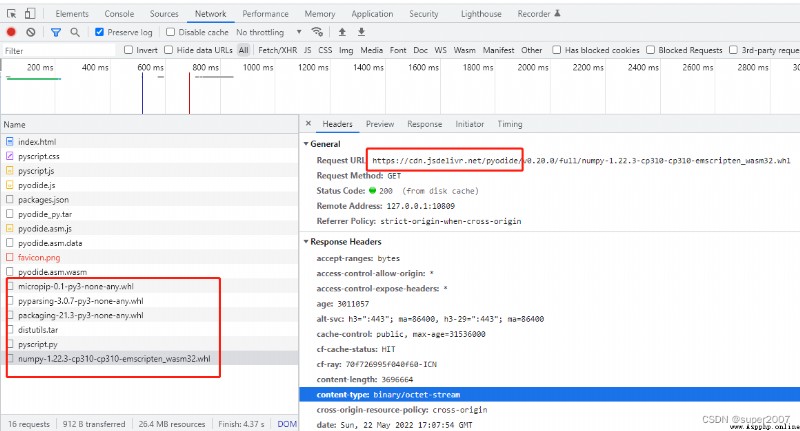Export HAR file download arrow
The width and height of the screenshot is (800, 431).
tap(361, 32)
